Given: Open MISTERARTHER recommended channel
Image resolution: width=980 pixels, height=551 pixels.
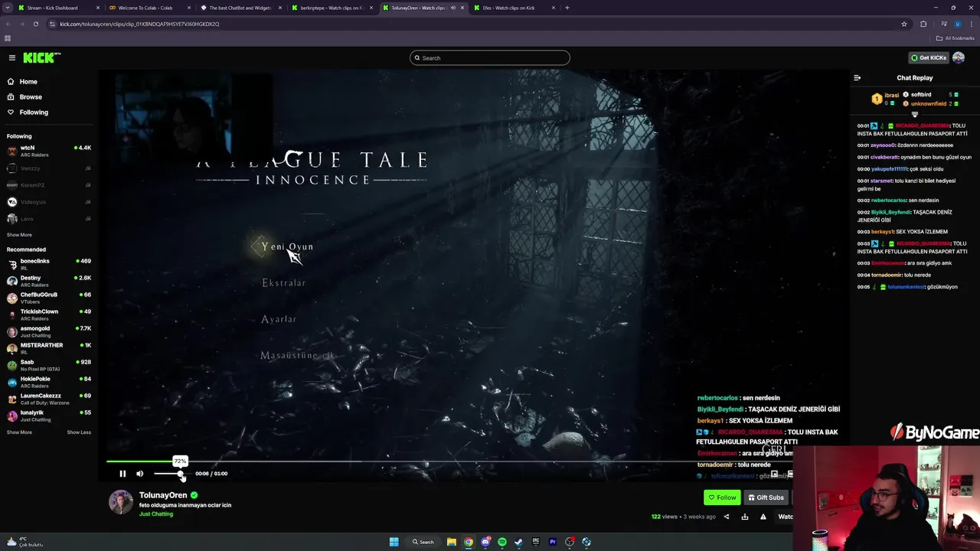Looking at the screenshot, I should 49,348.
